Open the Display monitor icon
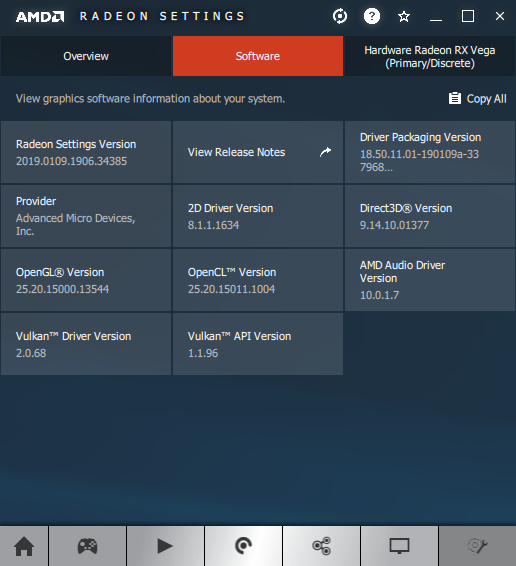This screenshot has width=516, height=566. click(x=399, y=546)
